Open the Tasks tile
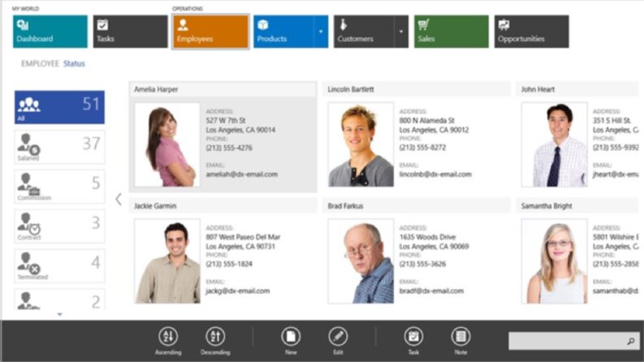 pyautogui.click(x=130, y=32)
